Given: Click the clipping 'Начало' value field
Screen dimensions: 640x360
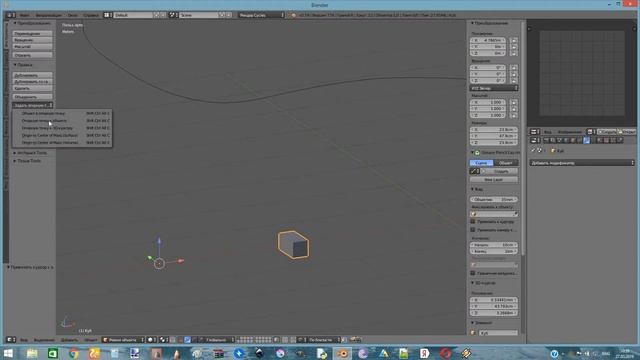Looking at the screenshot, I should [x=494, y=245].
